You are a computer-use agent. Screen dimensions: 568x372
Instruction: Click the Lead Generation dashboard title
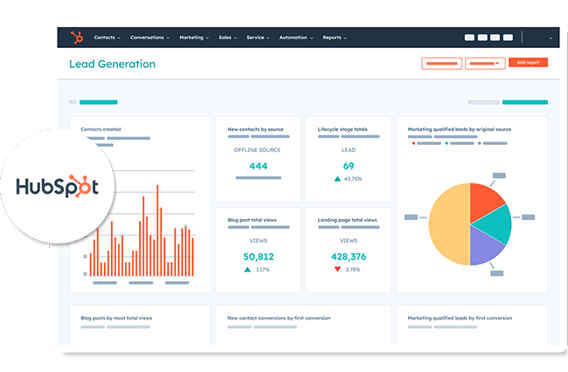click(x=112, y=64)
